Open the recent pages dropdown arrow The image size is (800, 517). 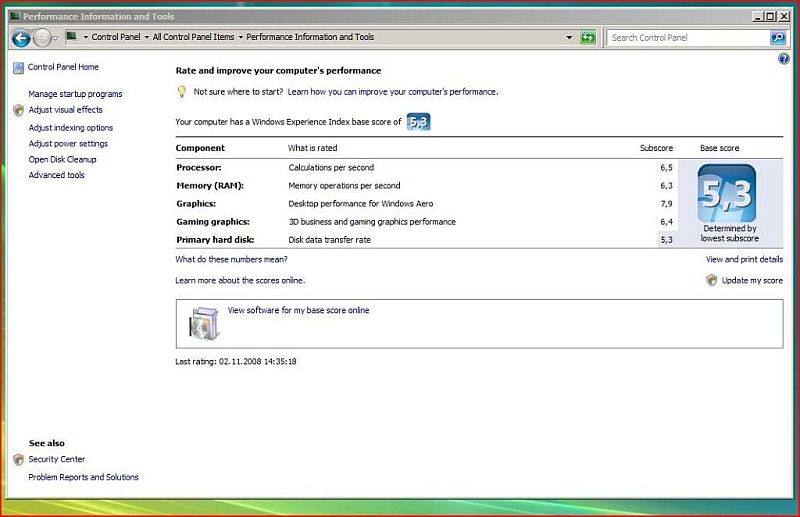tap(55, 38)
